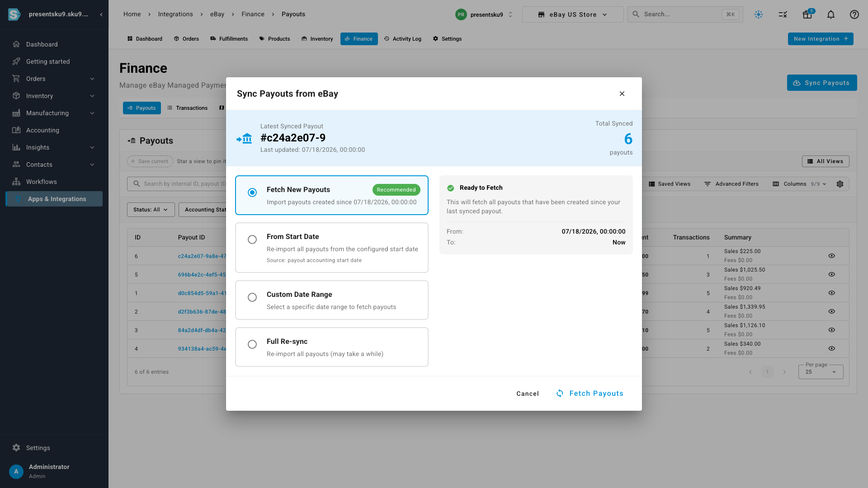This screenshot has height=488, width=868.
Task: Open Dashboard in the sidebar
Action: click(x=54, y=44)
